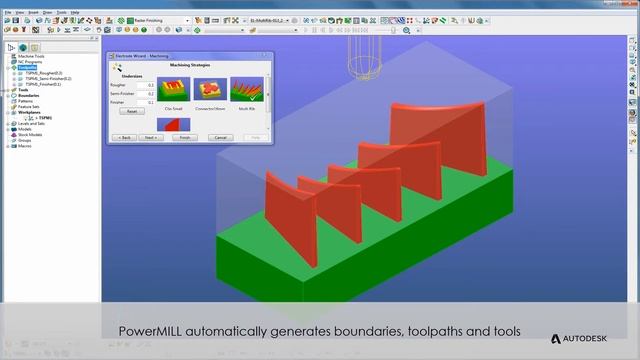Toggle lightbulb of TSPMS_Finisher toolpath
The width and height of the screenshot is (640, 360).
pos(20,84)
